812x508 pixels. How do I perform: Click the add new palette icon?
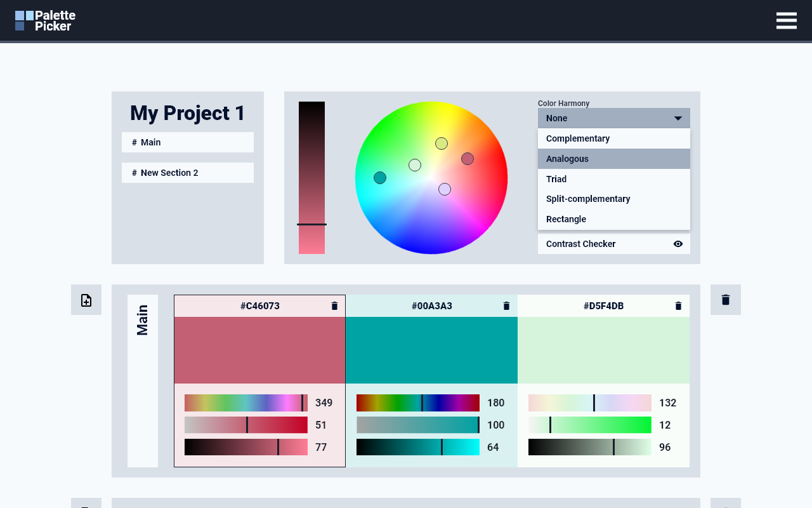point(86,300)
